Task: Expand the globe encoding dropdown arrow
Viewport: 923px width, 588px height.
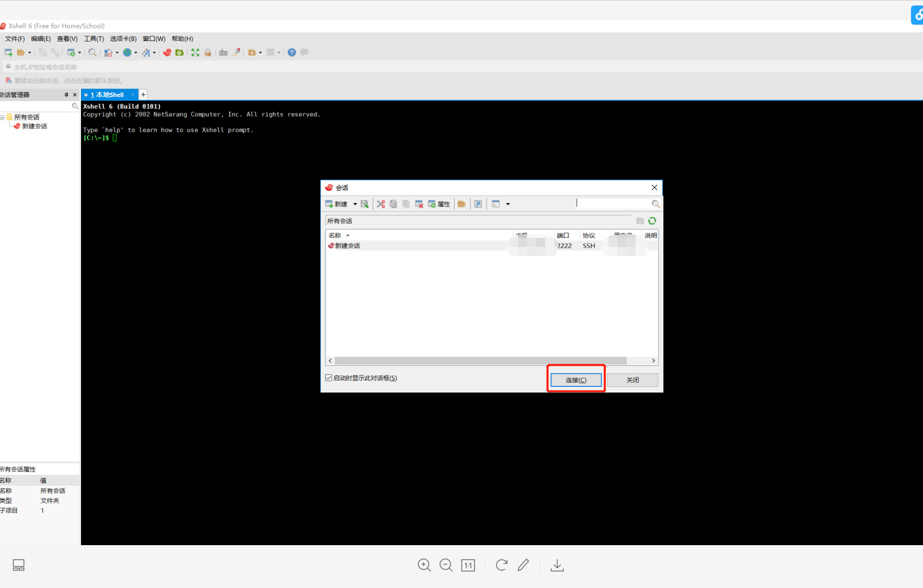Action: tap(136, 53)
